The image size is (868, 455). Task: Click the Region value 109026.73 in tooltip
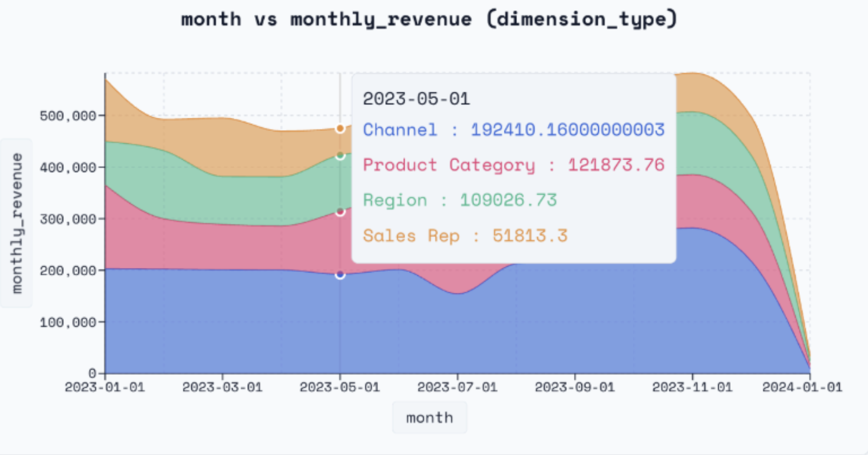tap(508, 200)
